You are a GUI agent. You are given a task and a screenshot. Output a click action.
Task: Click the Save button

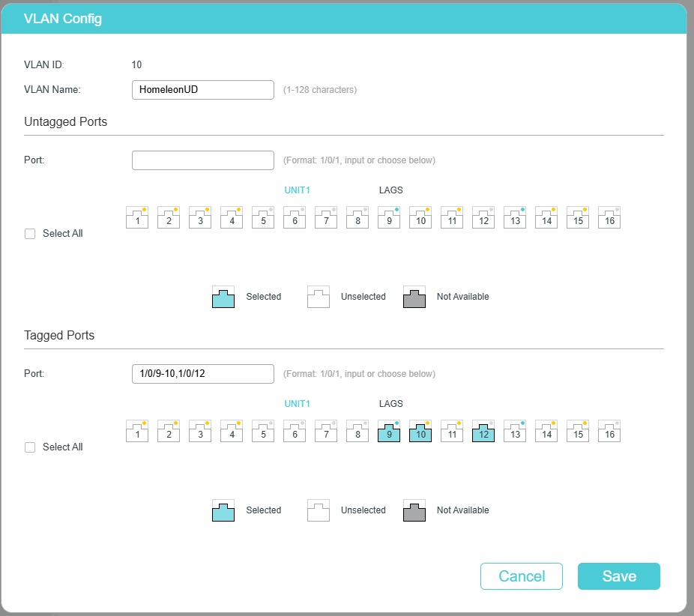(x=618, y=576)
